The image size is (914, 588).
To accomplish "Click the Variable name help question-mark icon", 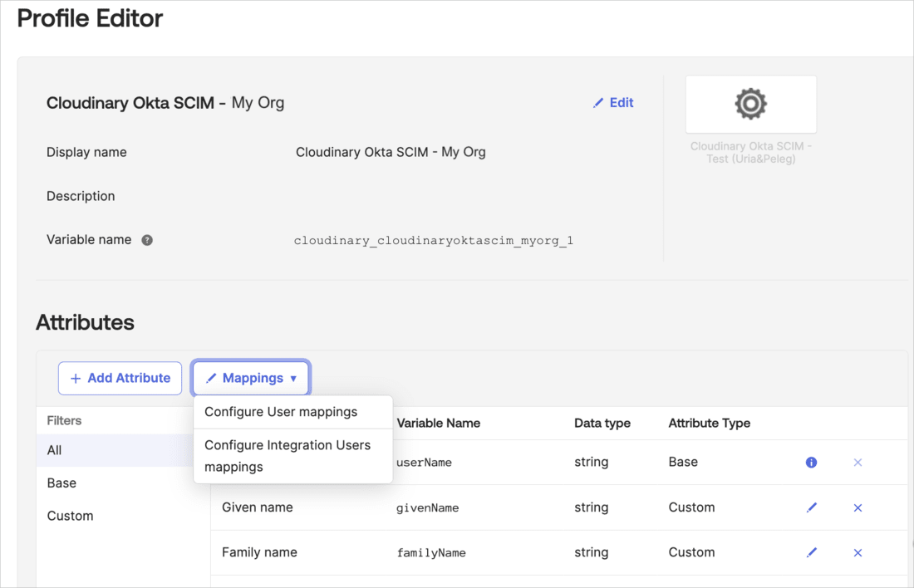I will [x=147, y=240].
